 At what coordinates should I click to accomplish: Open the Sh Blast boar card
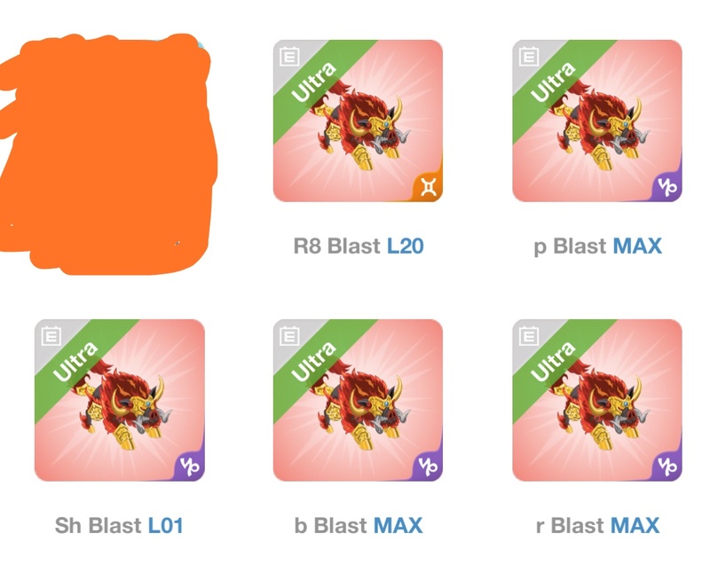coord(120,401)
